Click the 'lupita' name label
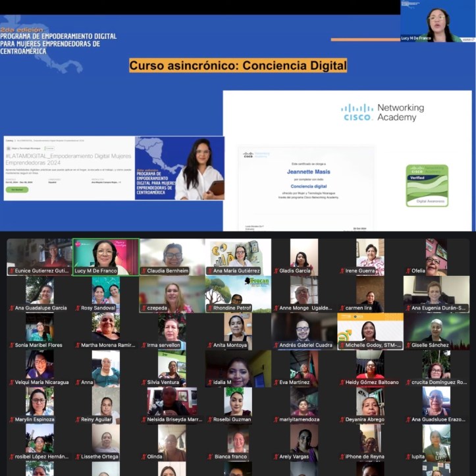The height and width of the screenshot is (476, 476). [418, 456]
